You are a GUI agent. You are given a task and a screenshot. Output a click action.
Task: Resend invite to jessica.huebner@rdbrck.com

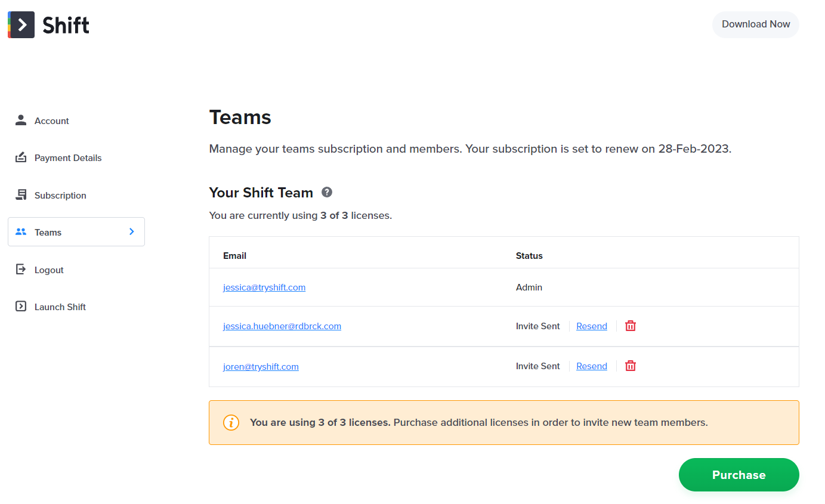point(592,326)
